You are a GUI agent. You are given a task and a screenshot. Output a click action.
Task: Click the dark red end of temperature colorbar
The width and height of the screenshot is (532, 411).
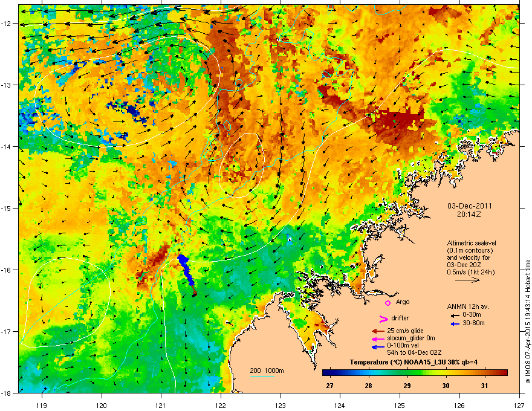[x=504, y=372]
